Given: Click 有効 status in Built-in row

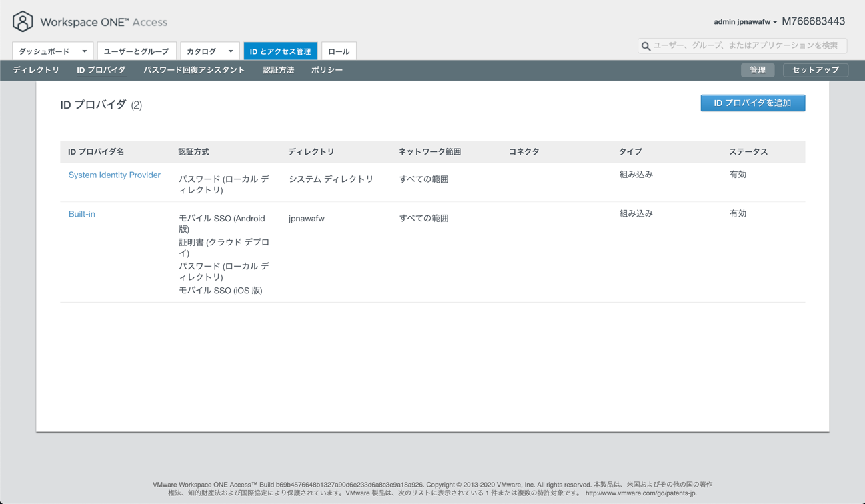Looking at the screenshot, I should (738, 214).
